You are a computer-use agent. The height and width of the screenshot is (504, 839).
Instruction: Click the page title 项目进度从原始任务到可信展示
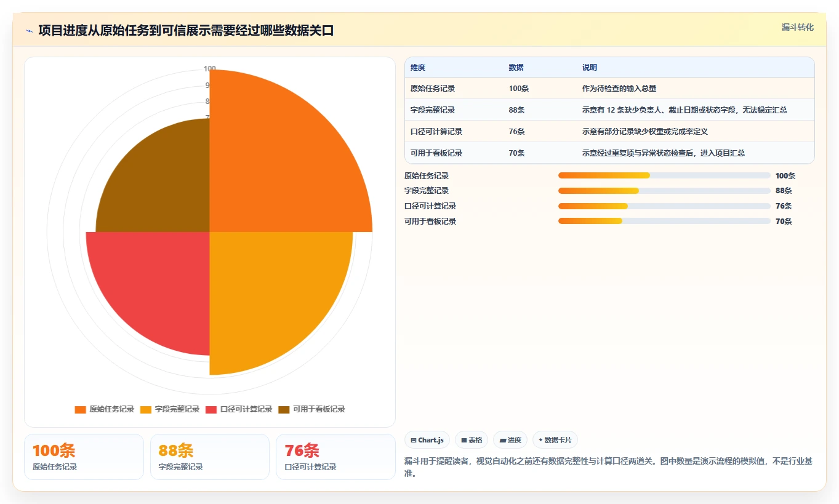[x=186, y=31]
